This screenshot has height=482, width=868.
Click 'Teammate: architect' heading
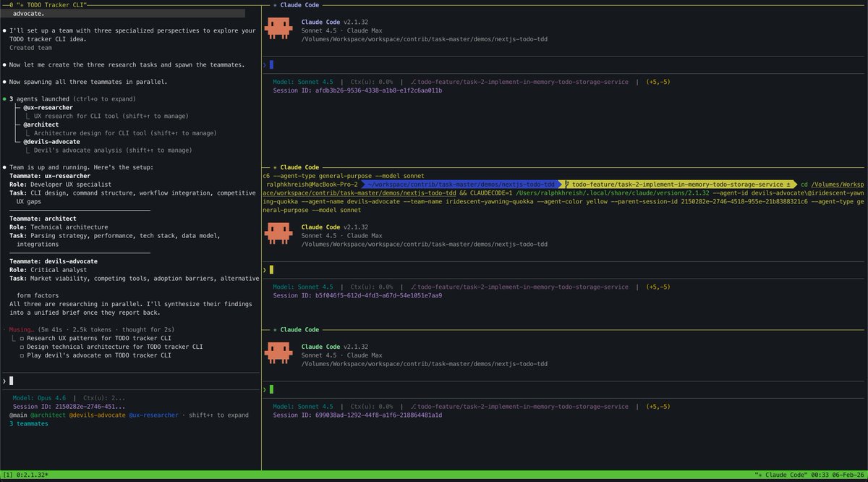(43, 219)
